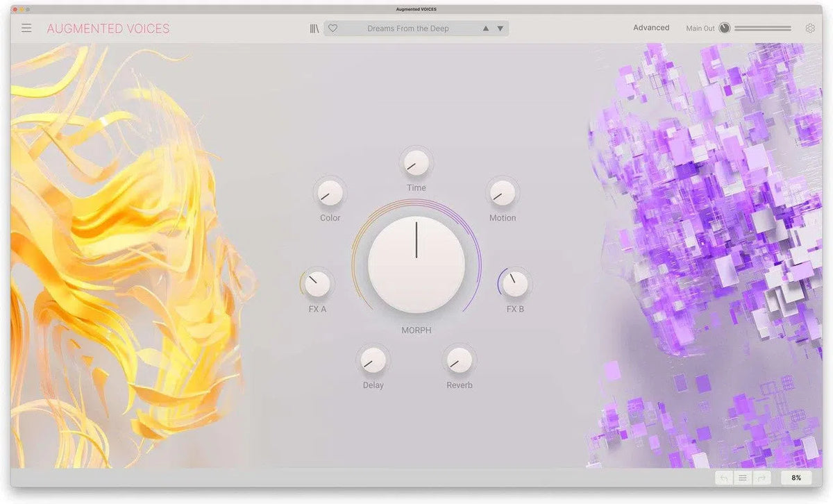The image size is (833, 504).
Task: Click Augmented VOICES in the header
Action: (108, 28)
